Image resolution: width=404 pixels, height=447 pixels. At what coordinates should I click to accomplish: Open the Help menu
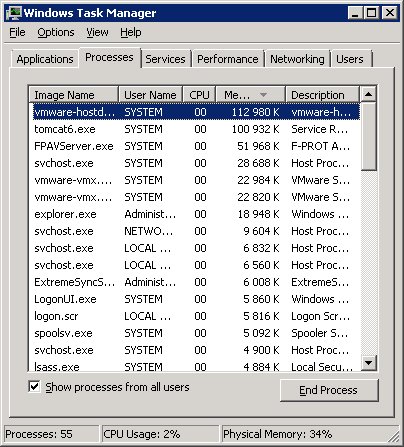(x=131, y=32)
